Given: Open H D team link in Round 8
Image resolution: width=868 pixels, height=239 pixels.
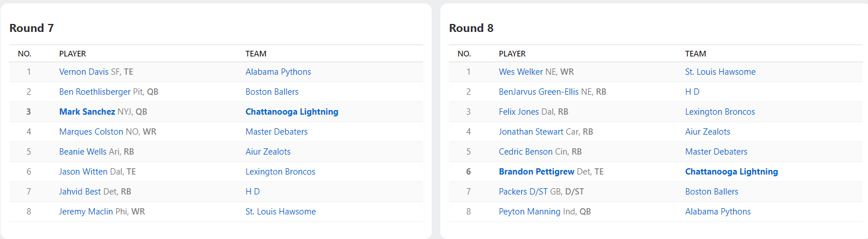Looking at the screenshot, I should click(x=692, y=92).
